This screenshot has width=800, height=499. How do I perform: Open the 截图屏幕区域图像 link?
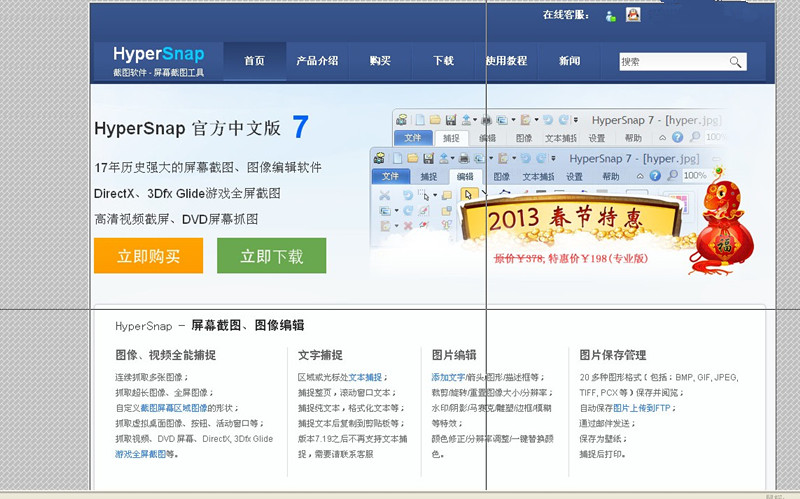[x=172, y=408]
